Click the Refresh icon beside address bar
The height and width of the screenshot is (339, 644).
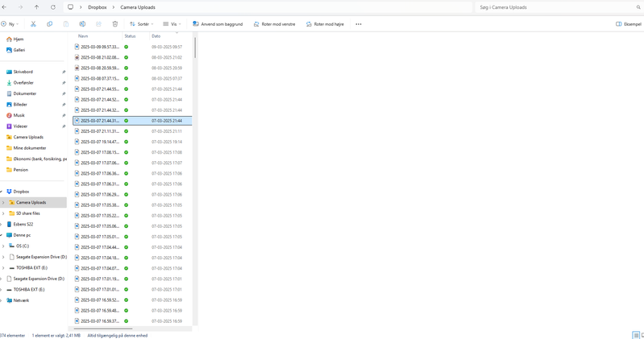pyautogui.click(x=53, y=7)
